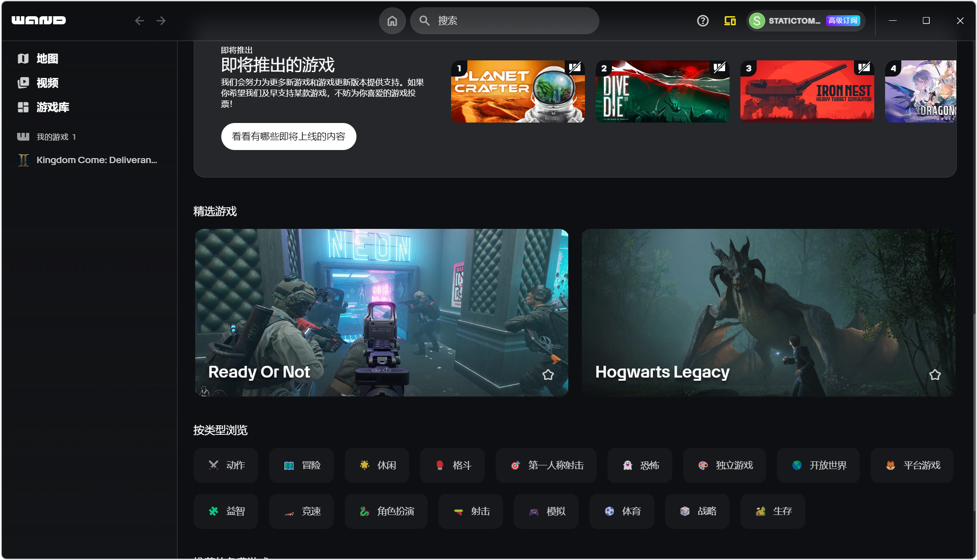Open 地图 from the sidebar
Viewport: 977px width, 560px height.
click(47, 59)
